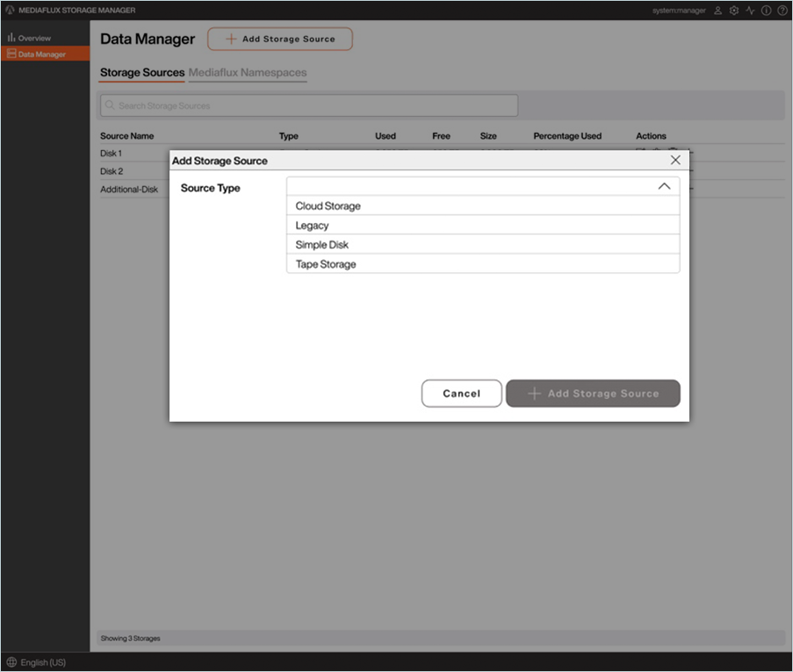
Task: Open settings via the gear icon
Action: [734, 11]
